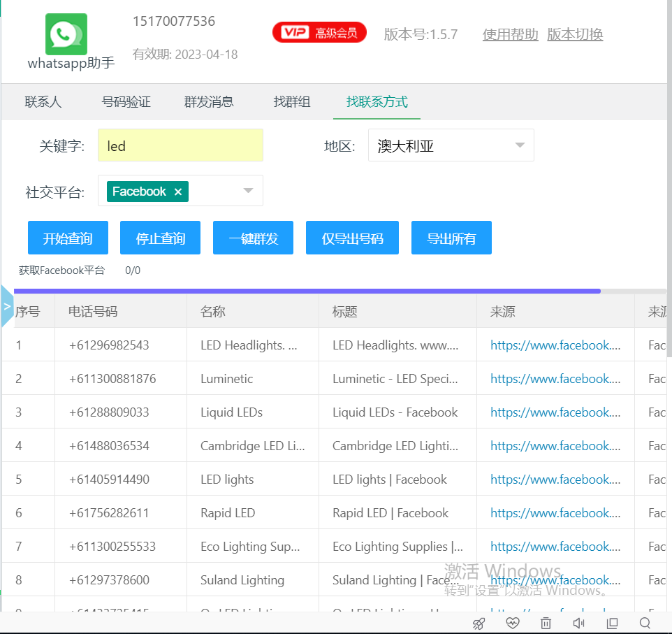Click the 开始查询 button
Viewport: 672px width, 634px height.
pos(68,238)
